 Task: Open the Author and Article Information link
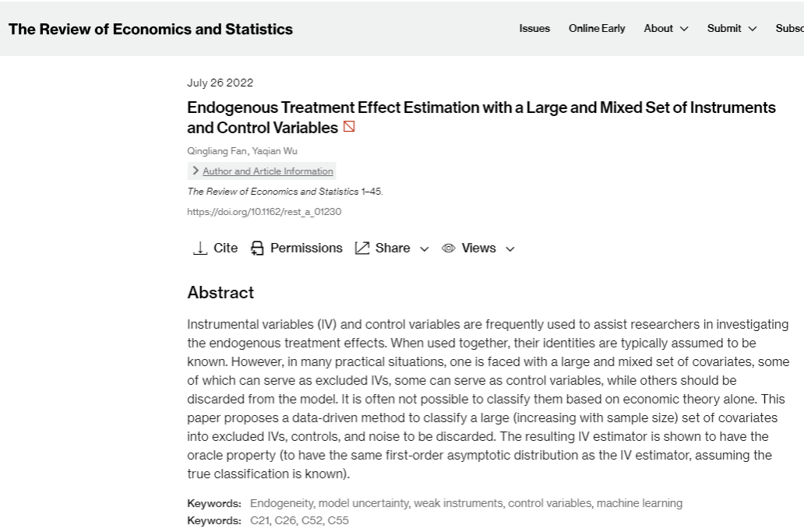click(267, 171)
